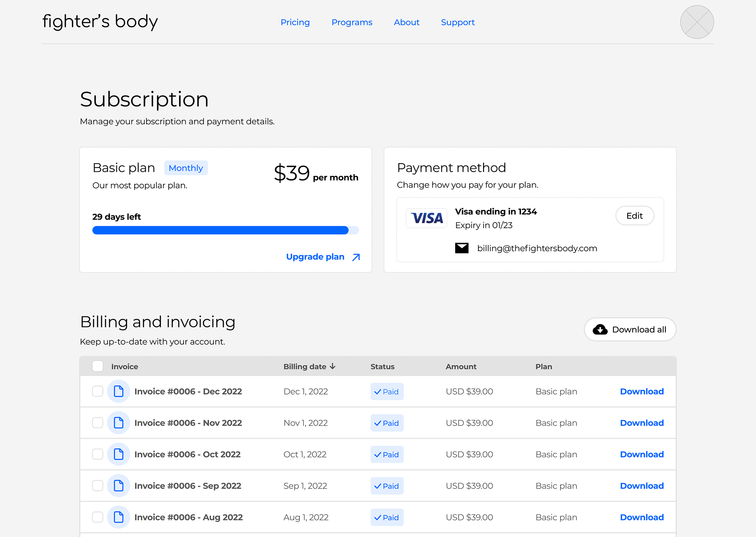Check the Aug 2022 invoice checkbox
This screenshot has width=756, height=537.
click(97, 517)
